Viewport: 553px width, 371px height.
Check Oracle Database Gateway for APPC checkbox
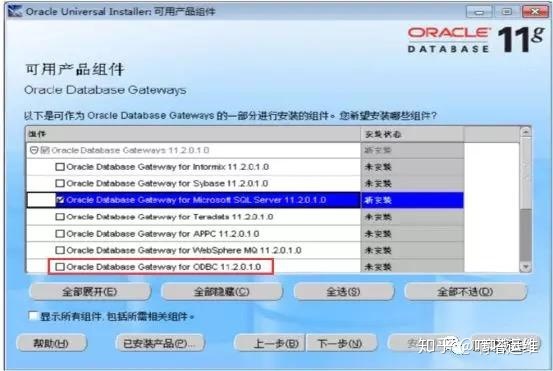point(60,233)
